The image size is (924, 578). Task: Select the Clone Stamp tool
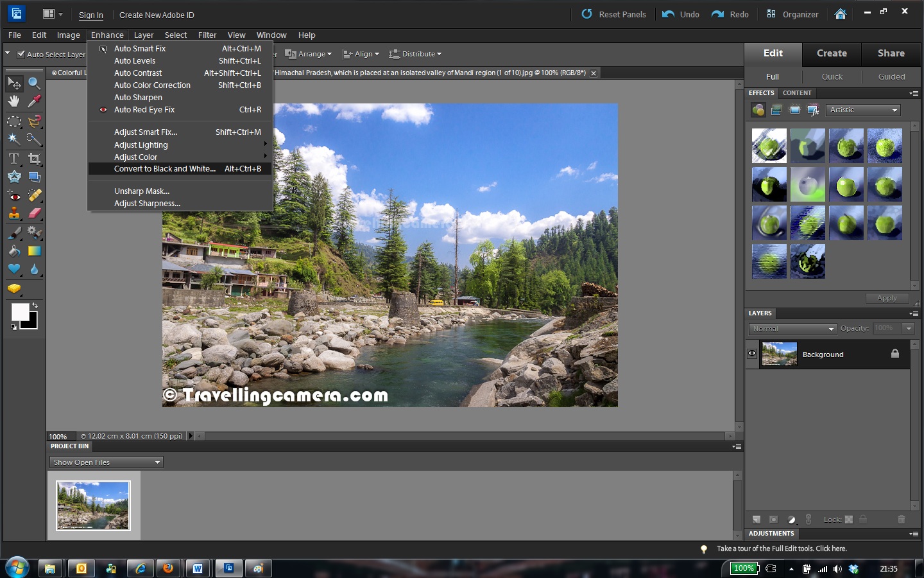point(14,213)
